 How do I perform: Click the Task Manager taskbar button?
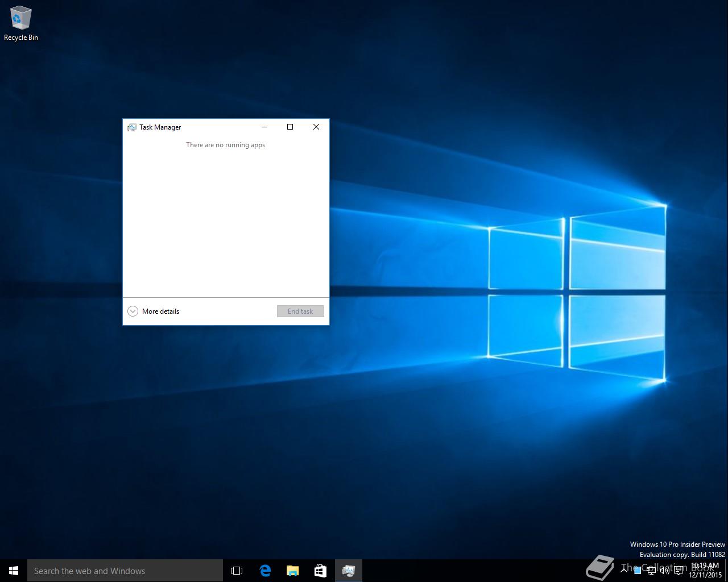coord(349,571)
